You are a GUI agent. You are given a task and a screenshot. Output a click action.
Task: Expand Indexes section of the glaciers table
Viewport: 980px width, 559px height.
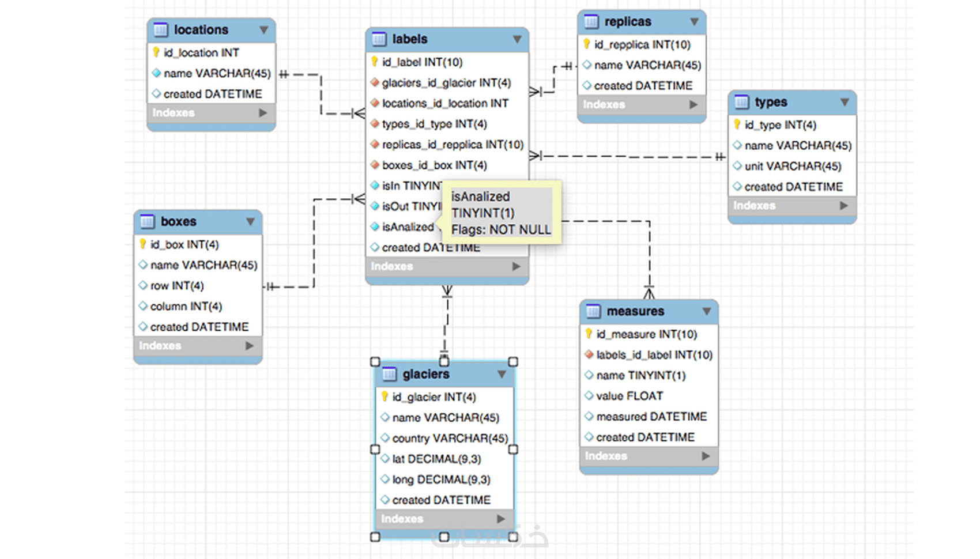pyautogui.click(x=502, y=519)
